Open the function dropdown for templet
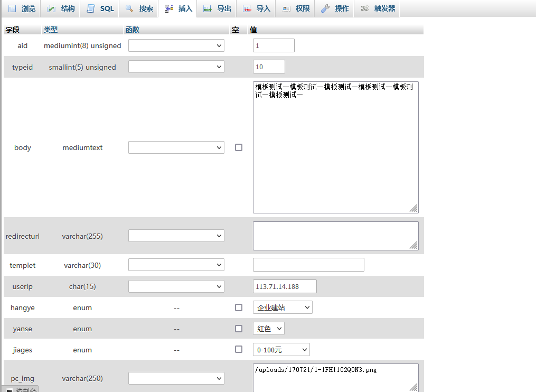Screen dimensions: 536x392 tap(176, 265)
